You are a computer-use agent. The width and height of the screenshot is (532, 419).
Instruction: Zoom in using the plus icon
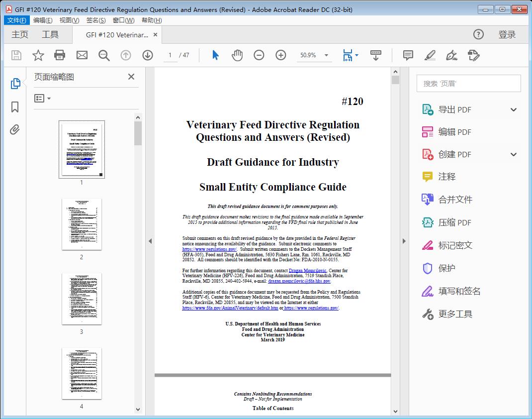tap(281, 55)
